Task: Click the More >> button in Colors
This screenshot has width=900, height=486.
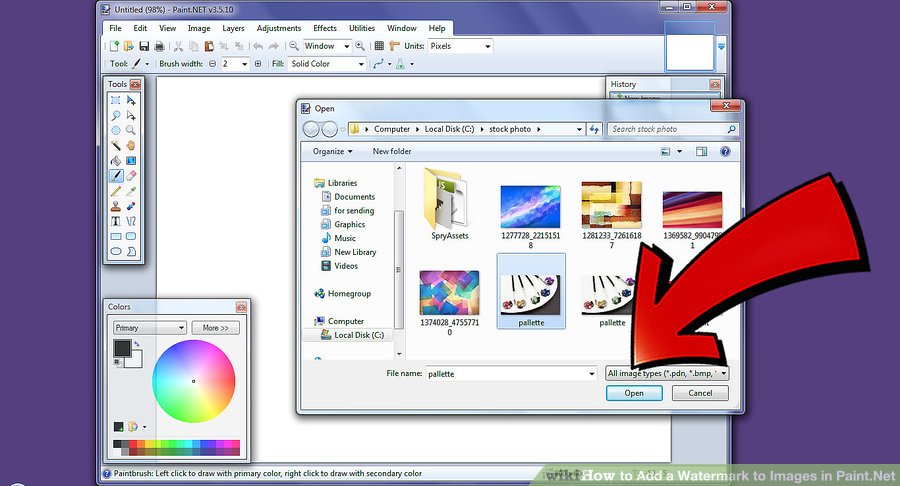Action: [x=215, y=328]
